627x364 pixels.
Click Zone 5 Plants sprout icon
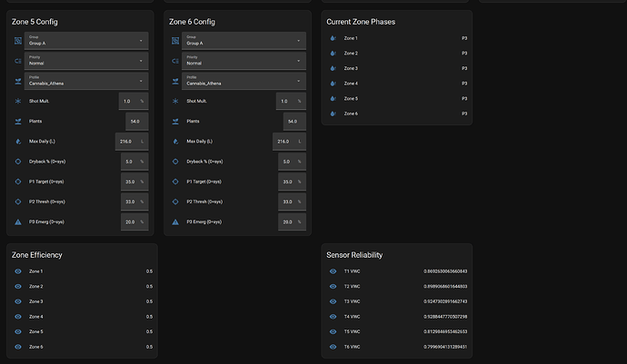18,122
